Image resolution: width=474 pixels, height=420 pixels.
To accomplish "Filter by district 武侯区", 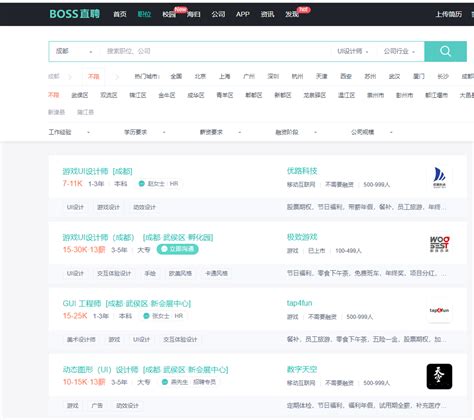I will click(x=80, y=95).
